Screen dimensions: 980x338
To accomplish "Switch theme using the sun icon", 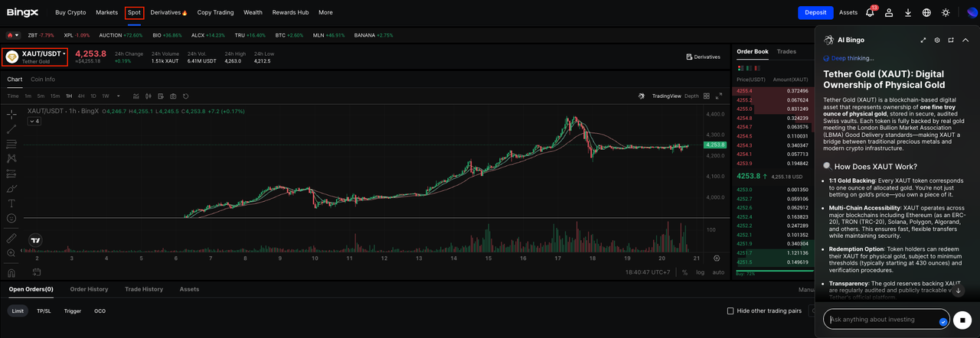I will [x=946, y=12].
